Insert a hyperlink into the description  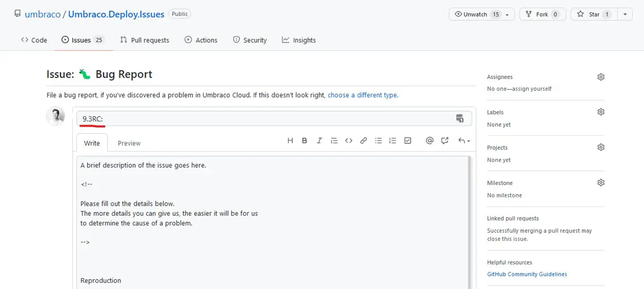click(x=364, y=140)
